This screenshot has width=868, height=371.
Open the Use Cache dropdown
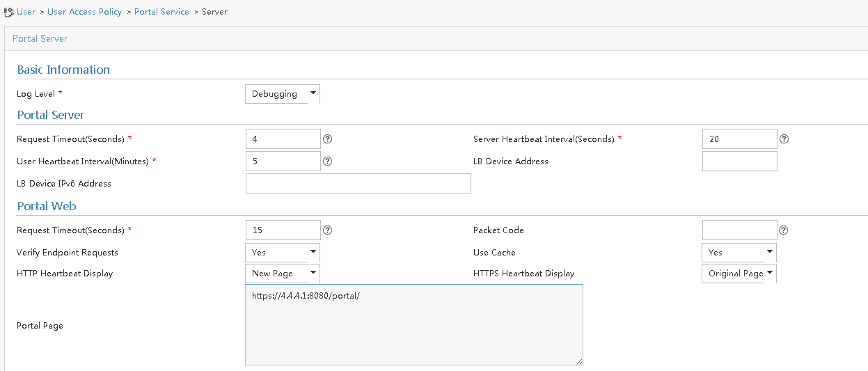click(739, 253)
